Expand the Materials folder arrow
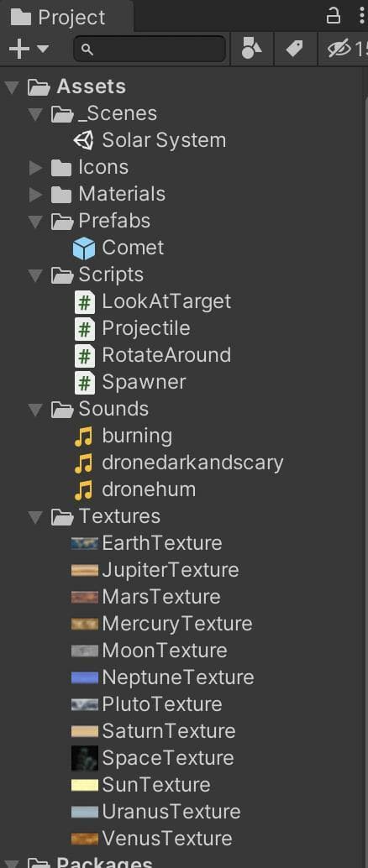The image size is (368, 868). click(36, 194)
